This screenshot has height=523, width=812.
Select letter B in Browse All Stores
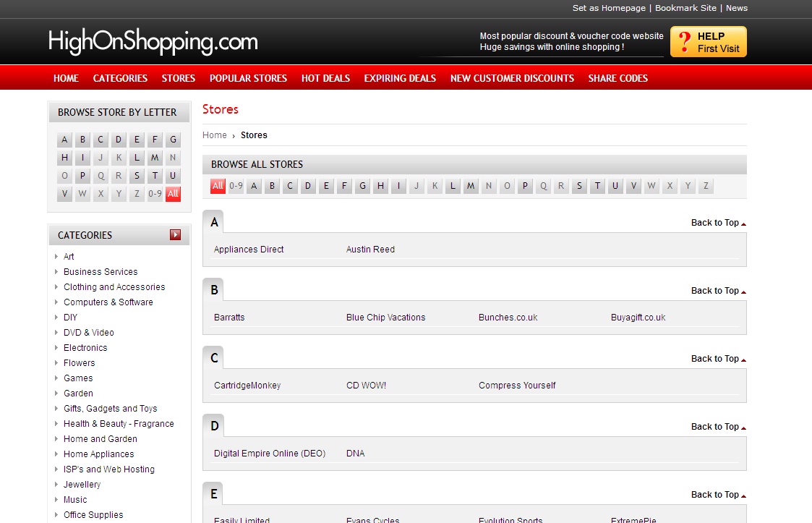click(x=272, y=186)
